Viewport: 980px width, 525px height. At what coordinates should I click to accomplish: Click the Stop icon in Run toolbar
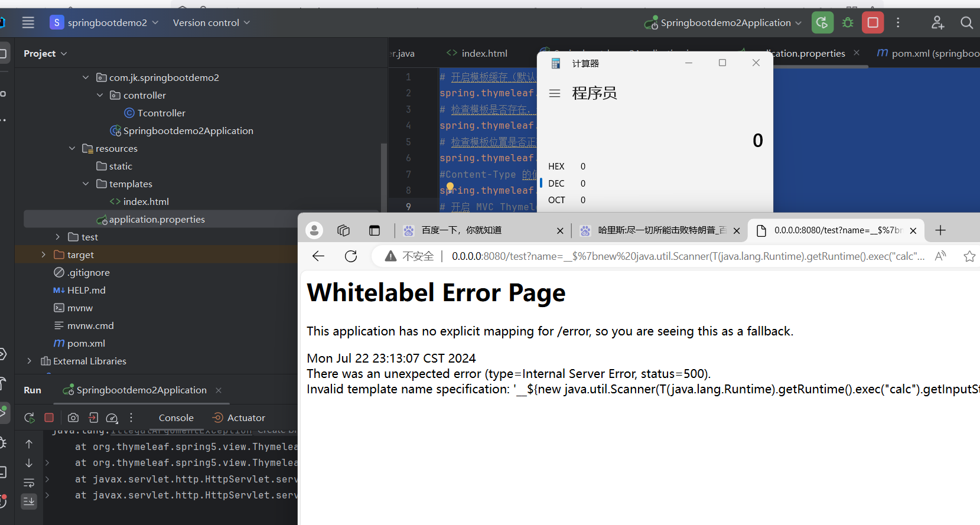49,418
